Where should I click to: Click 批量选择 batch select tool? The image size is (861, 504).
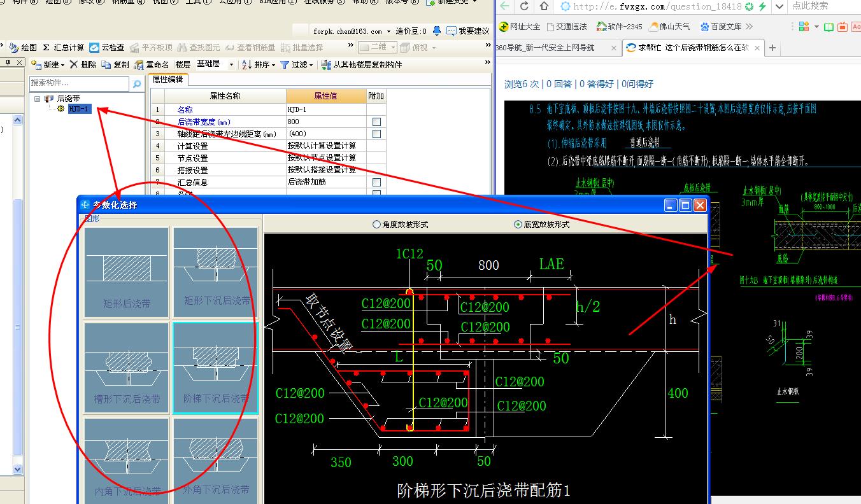(x=302, y=47)
